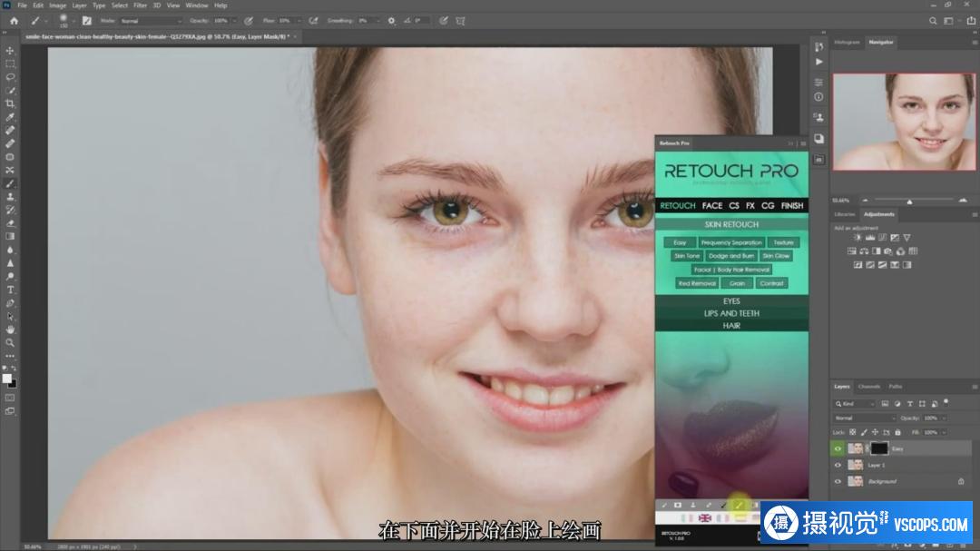Open the brush settings panel icon
The height and width of the screenshot is (551, 980).
click(x=87, y=21)
